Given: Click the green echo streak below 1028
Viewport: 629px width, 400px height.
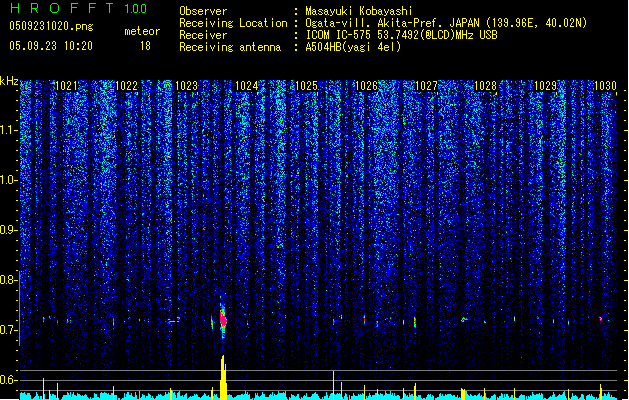Looking at the screenshot, I should point(465,320).
